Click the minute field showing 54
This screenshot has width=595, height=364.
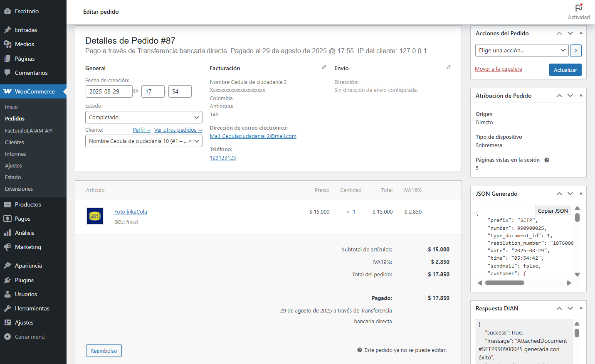click(x=180, y=91)
